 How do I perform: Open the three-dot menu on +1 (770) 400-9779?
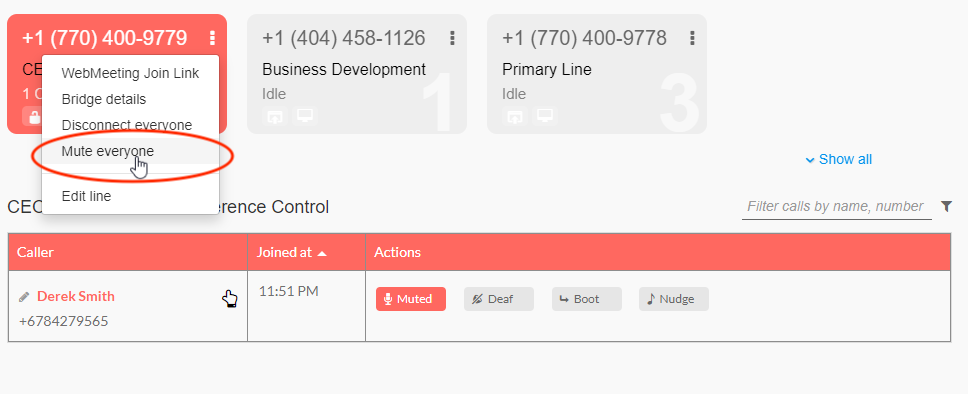(212, 38)
